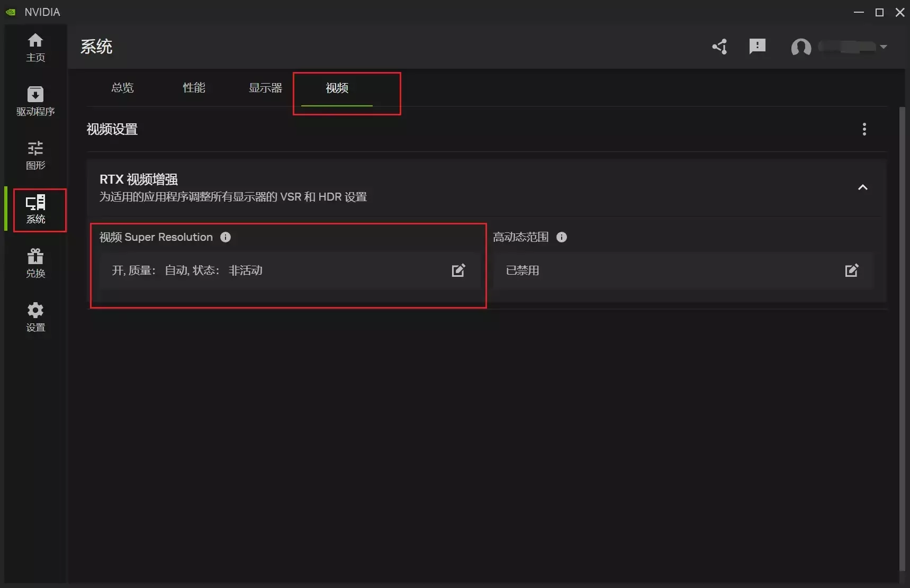Screen dimensions: 910x588
Task: Edit the 高动态范围 setting
Action: point(852,270)
